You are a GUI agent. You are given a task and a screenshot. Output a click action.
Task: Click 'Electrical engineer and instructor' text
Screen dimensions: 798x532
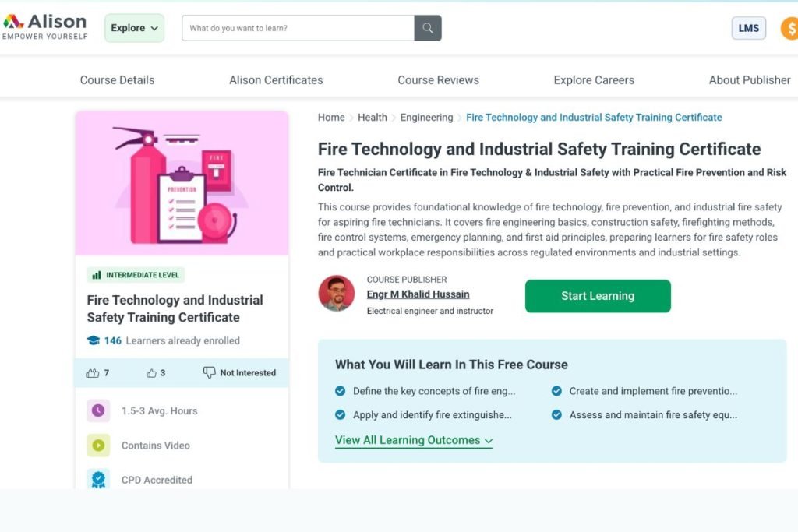click(430, 311)
